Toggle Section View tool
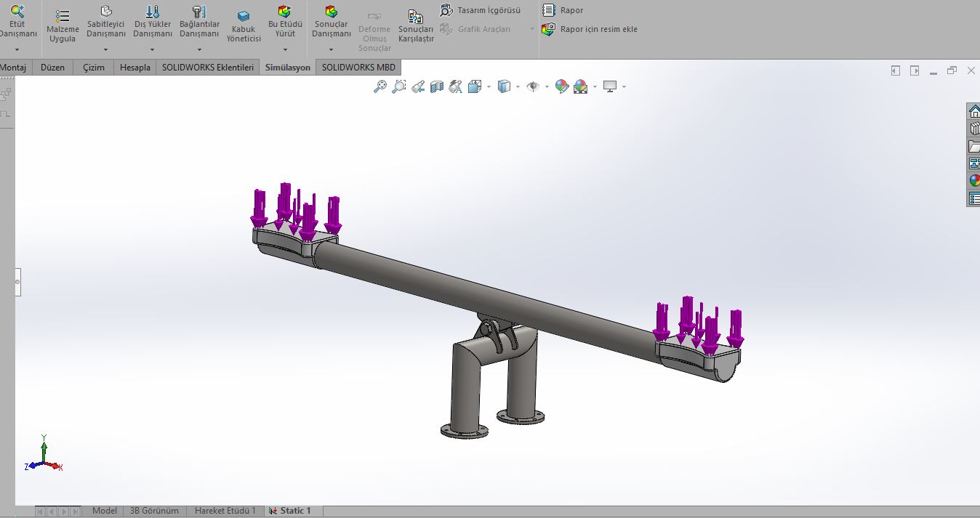The image size is (980, 518). tap(436, 86)
